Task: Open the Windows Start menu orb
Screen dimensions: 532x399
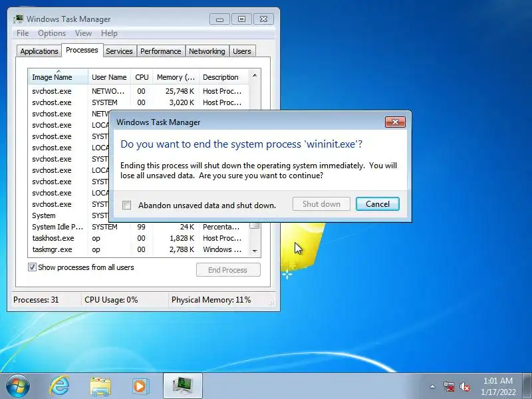Action: pos(18,386)
